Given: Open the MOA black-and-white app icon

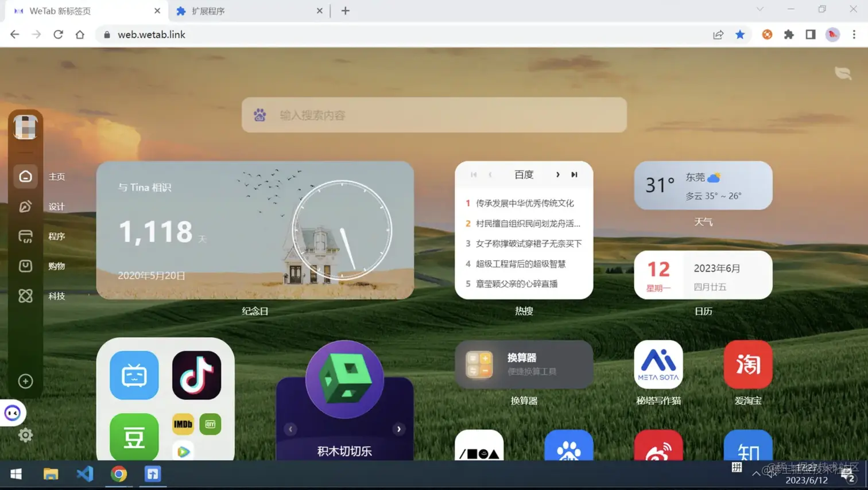Looking at the screenshot, I should (479, 445).
